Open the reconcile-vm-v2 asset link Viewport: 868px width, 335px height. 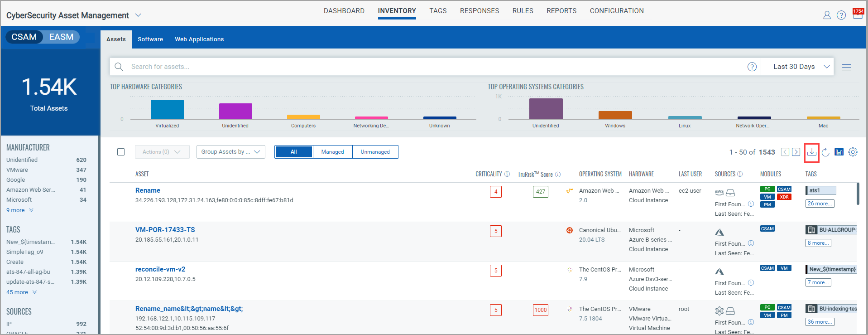(160, 269)
